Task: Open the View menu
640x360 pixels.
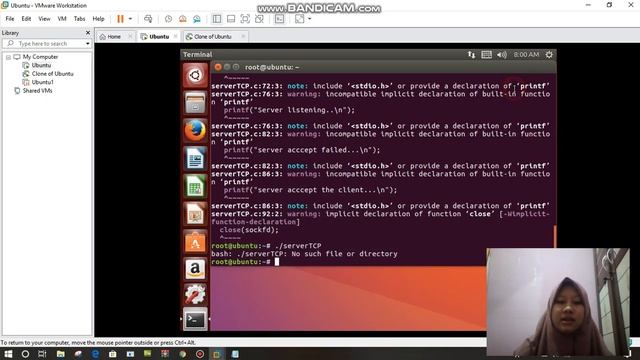Action: [44, 19]
